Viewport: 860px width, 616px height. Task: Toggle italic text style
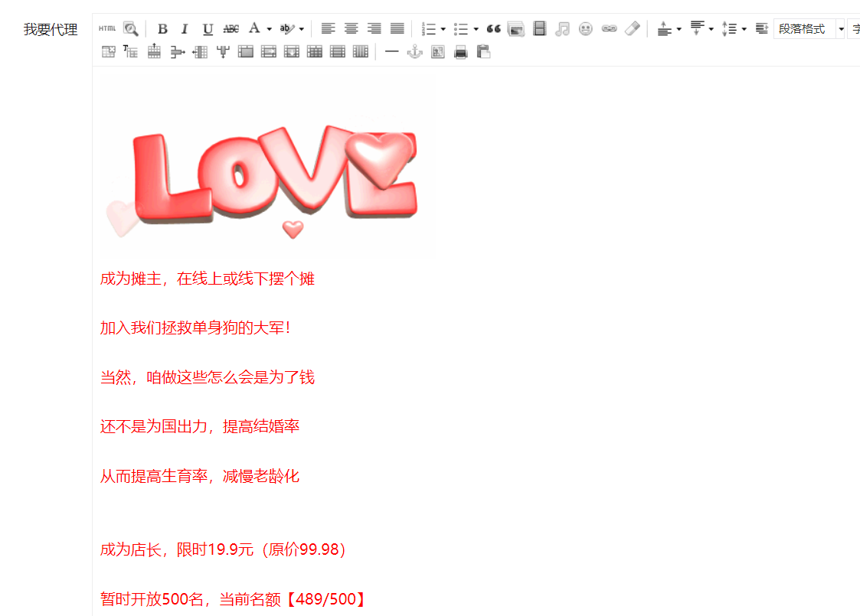[x=185, y=29]
